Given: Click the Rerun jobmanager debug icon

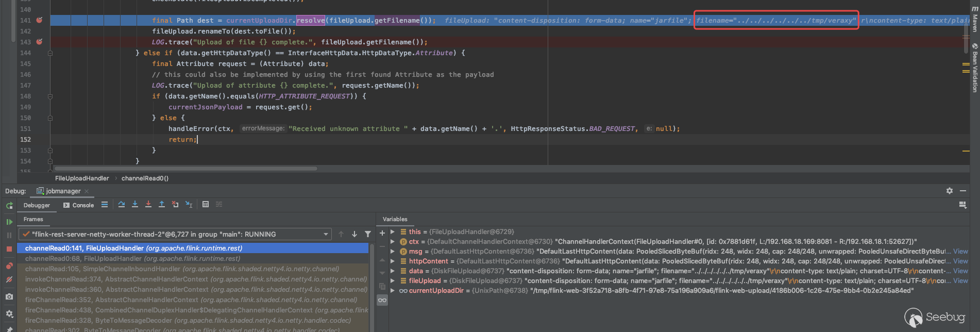Looking at the screenshot, I should [9, 206].
